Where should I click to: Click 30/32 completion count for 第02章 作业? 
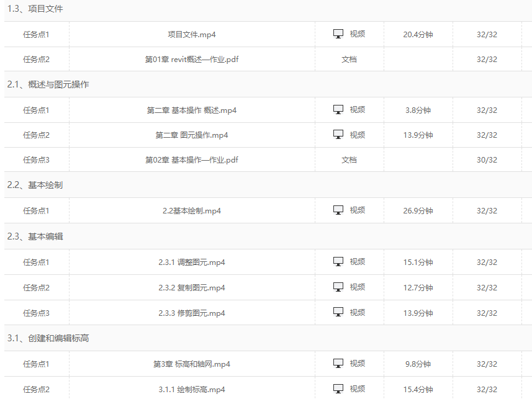[x=487, y=160]
